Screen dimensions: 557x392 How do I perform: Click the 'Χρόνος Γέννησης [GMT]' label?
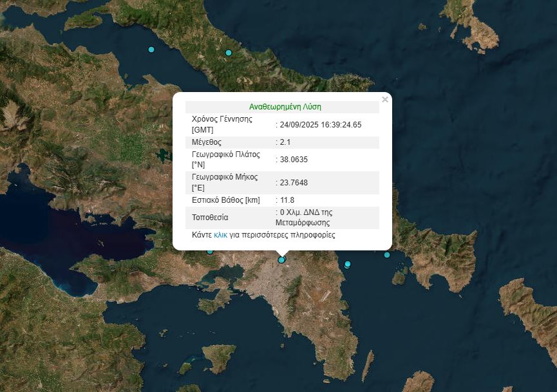222,124
